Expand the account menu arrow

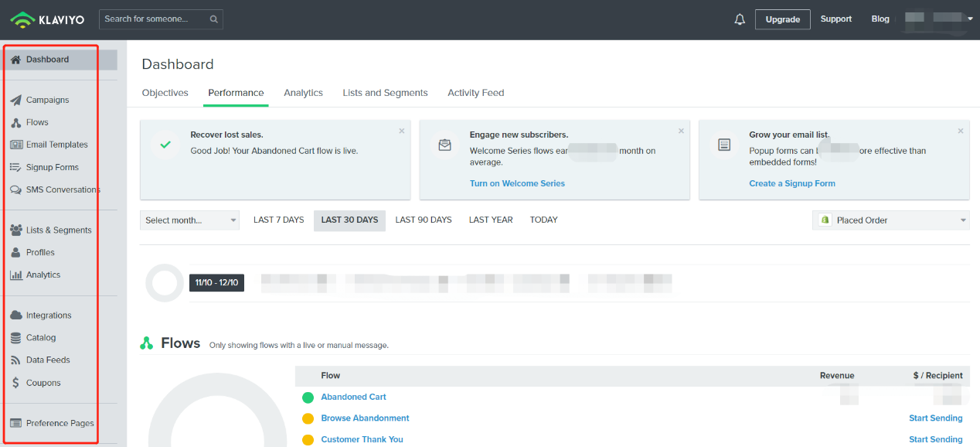point(970,19)
